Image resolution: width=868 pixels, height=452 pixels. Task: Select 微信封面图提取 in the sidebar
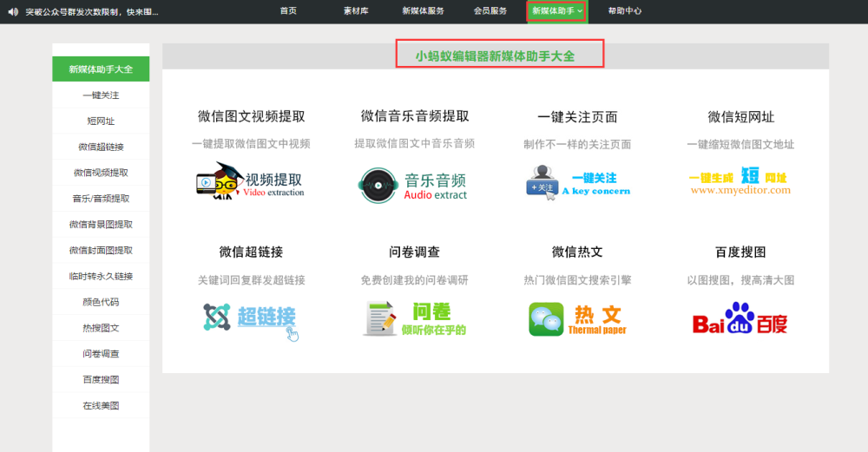pos(101,251)
